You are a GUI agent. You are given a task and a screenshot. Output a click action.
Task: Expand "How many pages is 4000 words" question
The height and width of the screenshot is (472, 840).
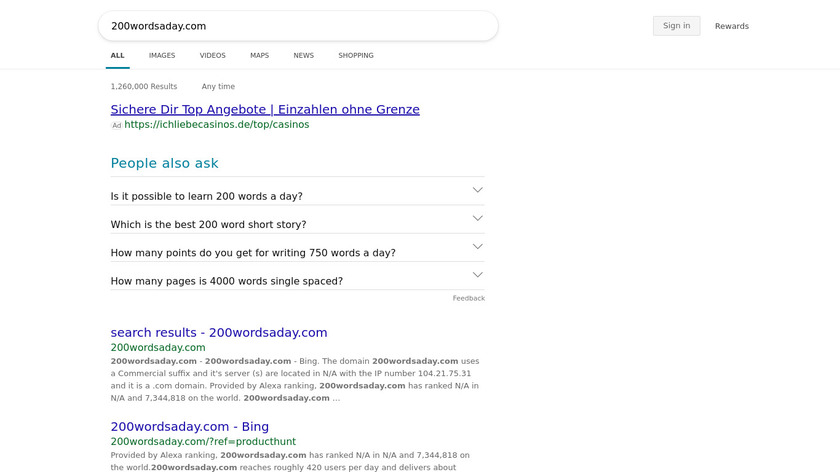click(297, 281)
